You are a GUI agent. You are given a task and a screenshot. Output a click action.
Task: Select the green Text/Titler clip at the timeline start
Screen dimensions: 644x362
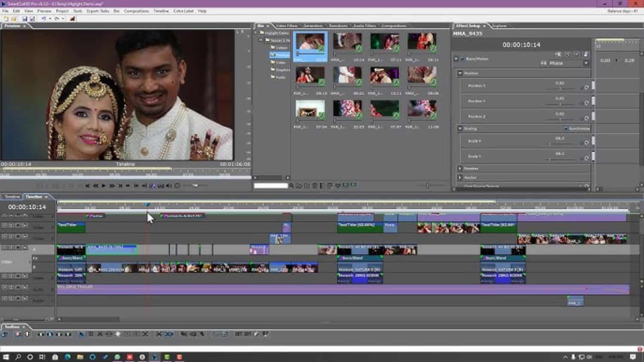click(71, 227)
